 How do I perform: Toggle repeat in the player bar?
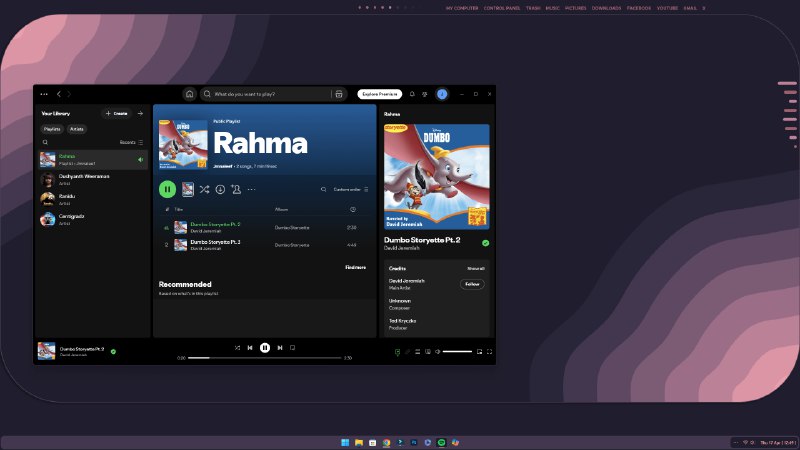tap(292, 347)
